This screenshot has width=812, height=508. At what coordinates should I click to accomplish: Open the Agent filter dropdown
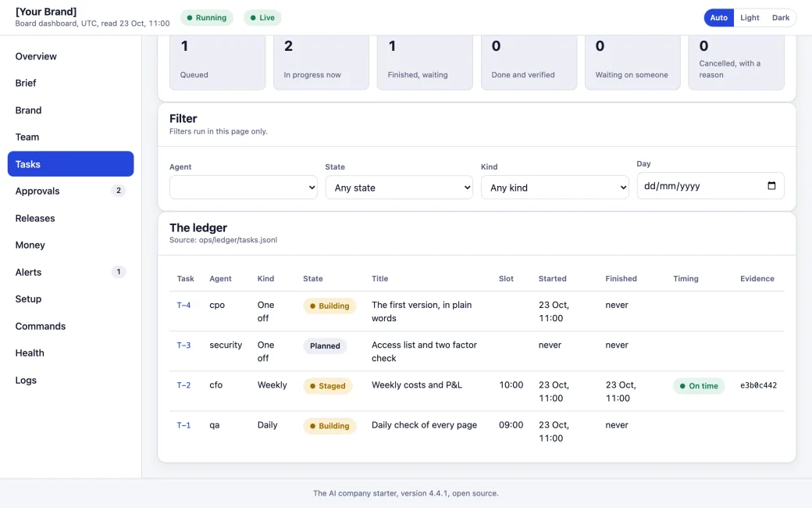[244, 187]
